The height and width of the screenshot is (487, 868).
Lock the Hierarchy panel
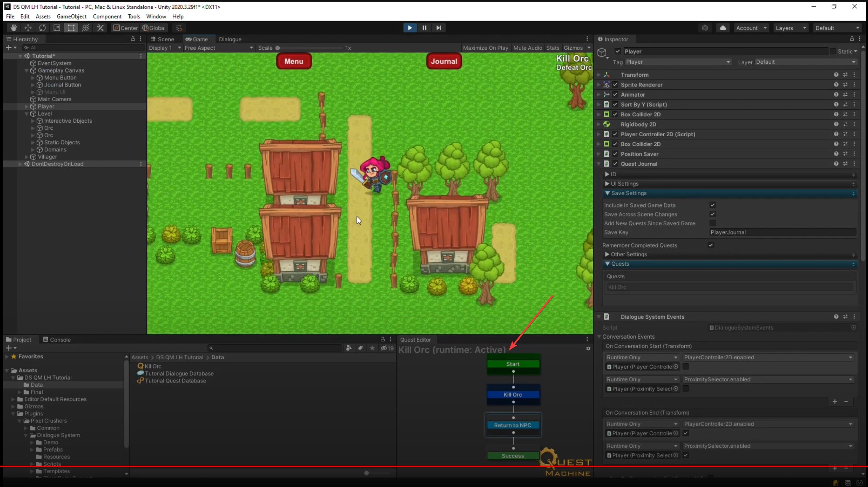point(133,39)
